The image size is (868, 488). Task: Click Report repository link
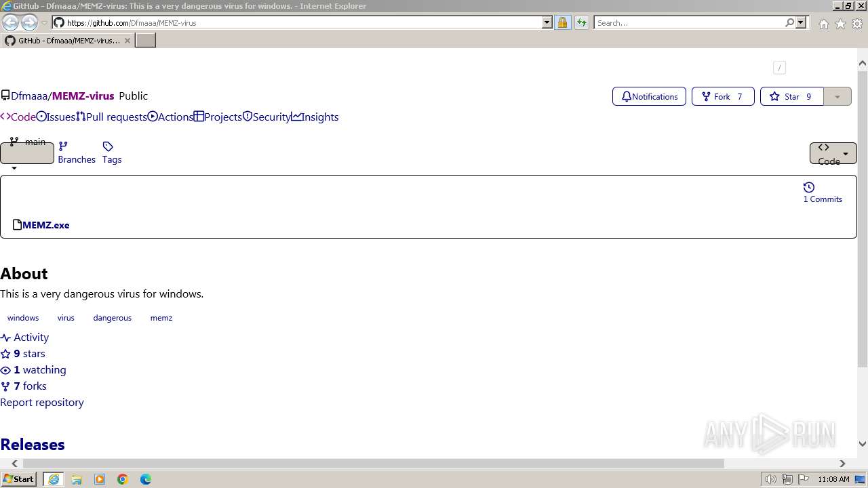click(x=42, y=403)
